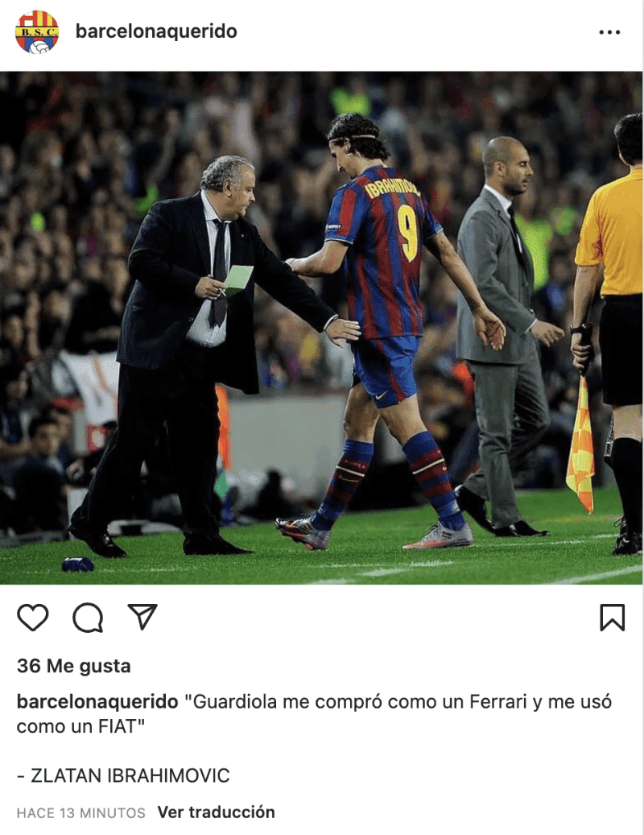Click the Guardiola Ferrari quote caption text

tap(314, 714)
